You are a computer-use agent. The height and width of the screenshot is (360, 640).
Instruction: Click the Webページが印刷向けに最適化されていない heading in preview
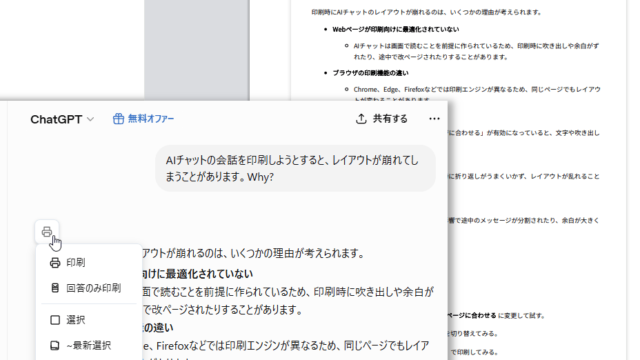click(x=396, y=29)
